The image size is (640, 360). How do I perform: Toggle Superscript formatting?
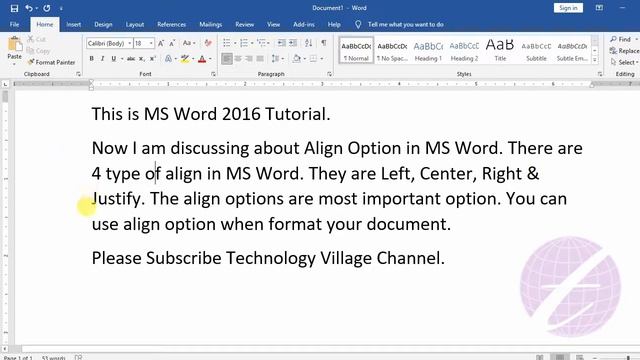click(153, 59)
